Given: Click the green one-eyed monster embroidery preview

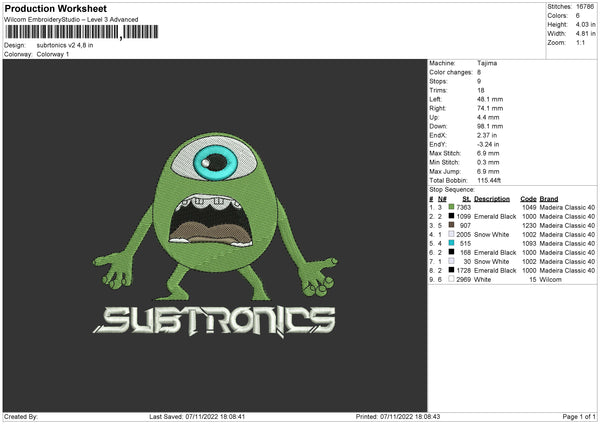Looking at the screenshot, I should 215,217.
